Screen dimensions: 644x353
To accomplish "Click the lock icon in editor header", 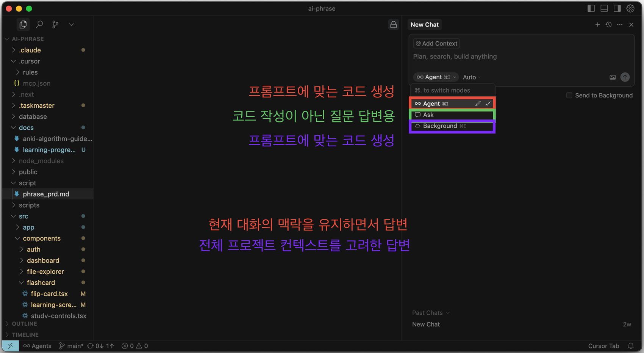I will [x=393, y=25].
